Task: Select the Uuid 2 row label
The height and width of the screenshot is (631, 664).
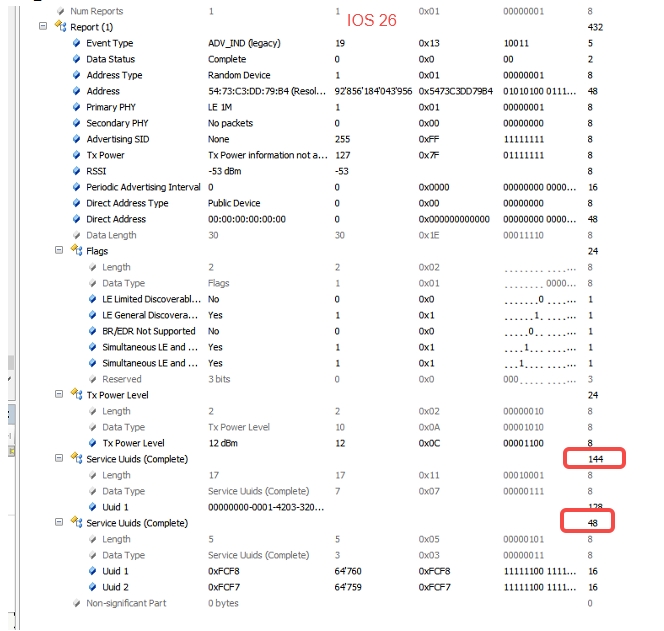Action: tap(115, 587)
